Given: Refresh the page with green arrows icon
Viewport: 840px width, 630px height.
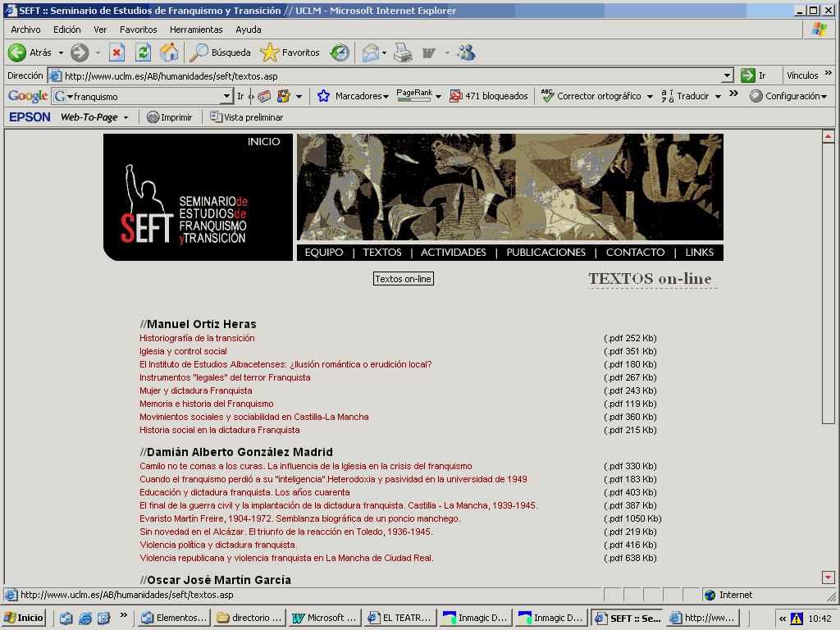Looking at the screenshot, I should tap(143, 52).
